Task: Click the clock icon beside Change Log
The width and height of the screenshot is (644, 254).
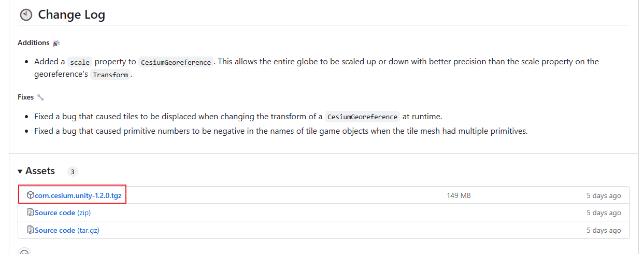Action: [25, 15]
